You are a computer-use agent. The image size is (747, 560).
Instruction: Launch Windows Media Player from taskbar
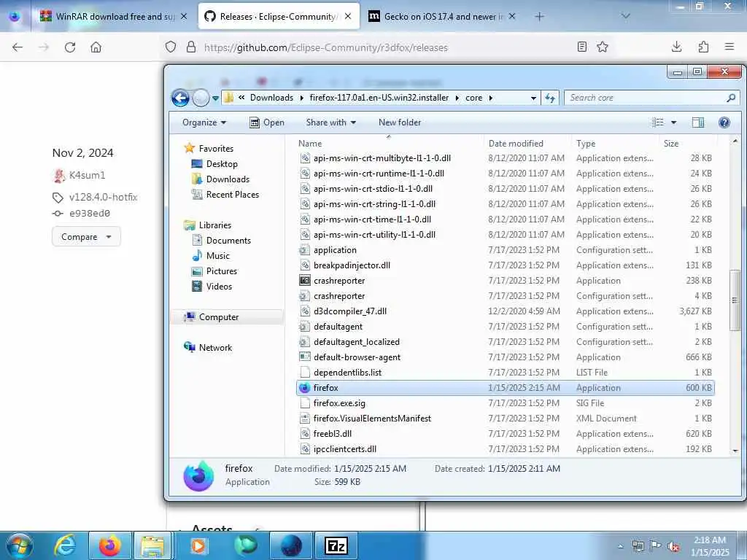(x=198, y=545)
